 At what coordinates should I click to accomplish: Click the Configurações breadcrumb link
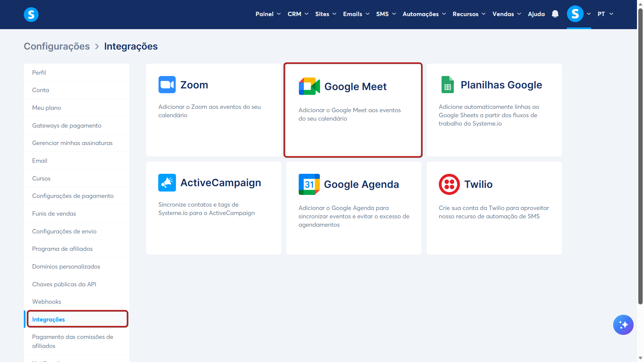(57, 46)
